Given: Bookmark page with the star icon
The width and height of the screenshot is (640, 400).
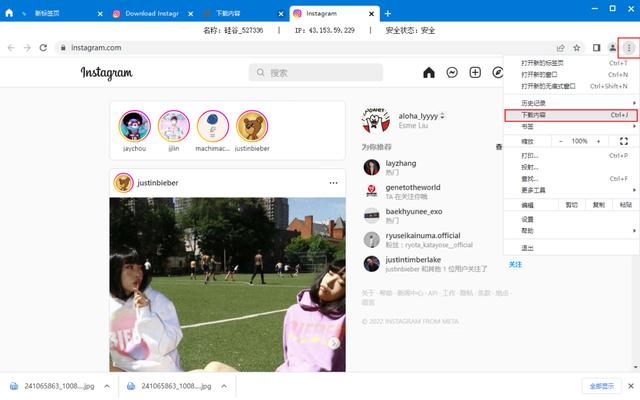Looking at the screenshot, I should (576, 48).
